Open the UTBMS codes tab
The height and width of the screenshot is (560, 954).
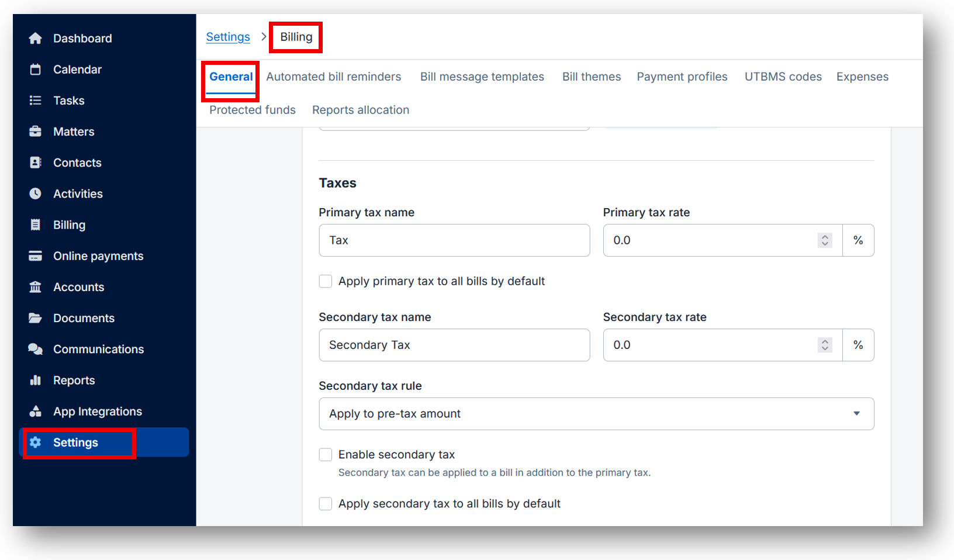click(x=783, y=77)
